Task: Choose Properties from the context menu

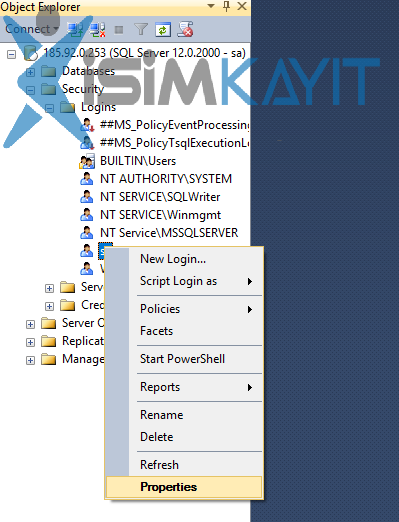Action: 184,487
